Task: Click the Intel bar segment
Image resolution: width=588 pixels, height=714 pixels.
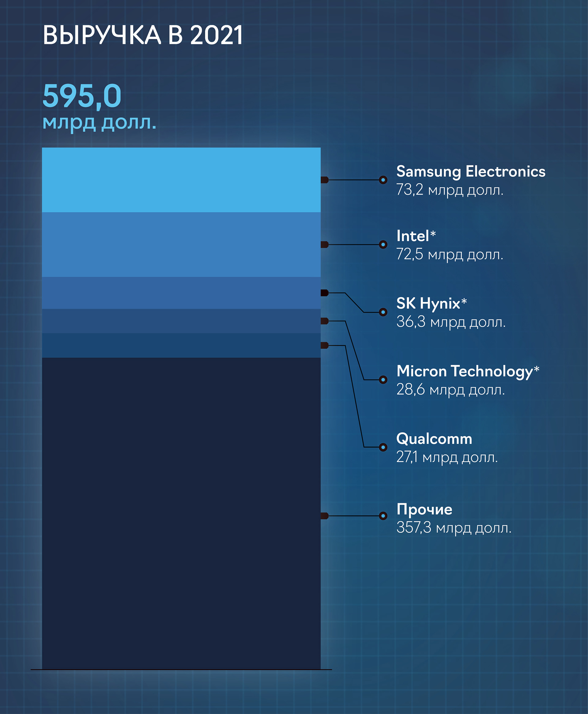Action: point(181,244)
